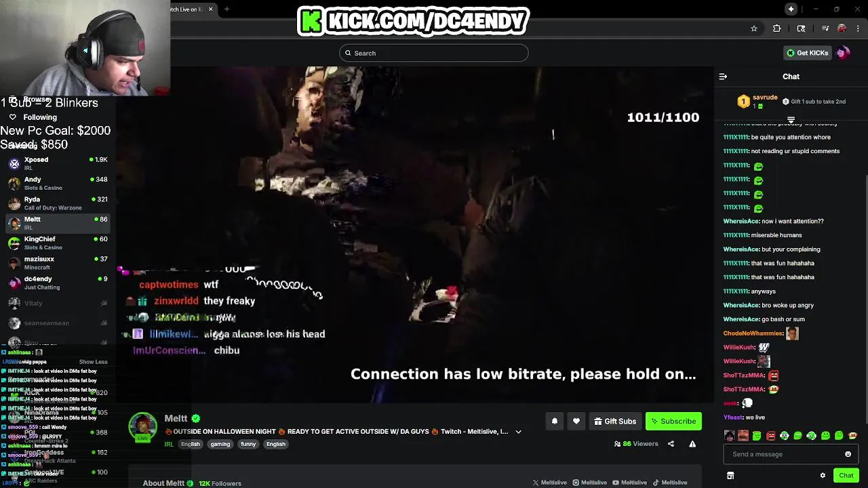868x488 pixels.
Task: Click the Chat panel header
Action: [791, 77]
